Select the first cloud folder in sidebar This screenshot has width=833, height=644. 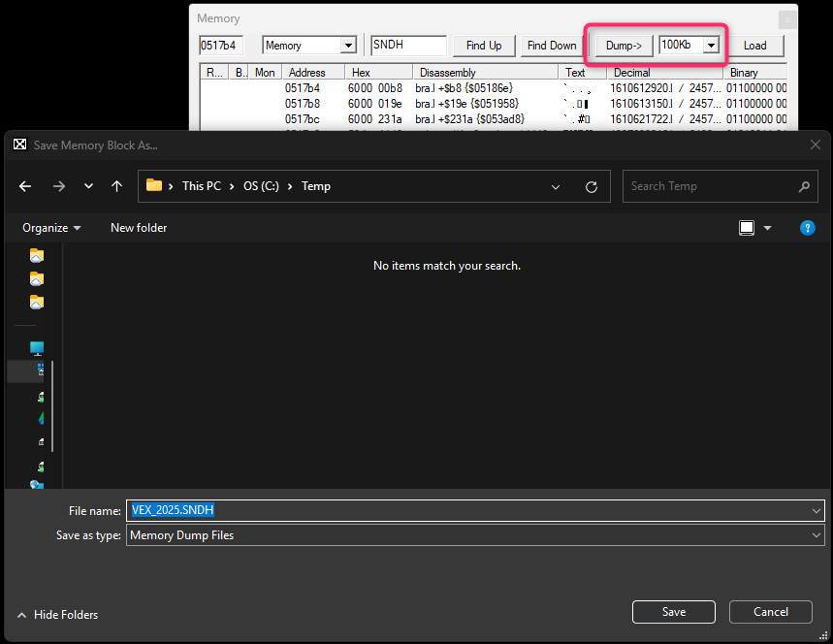point(37,256)
